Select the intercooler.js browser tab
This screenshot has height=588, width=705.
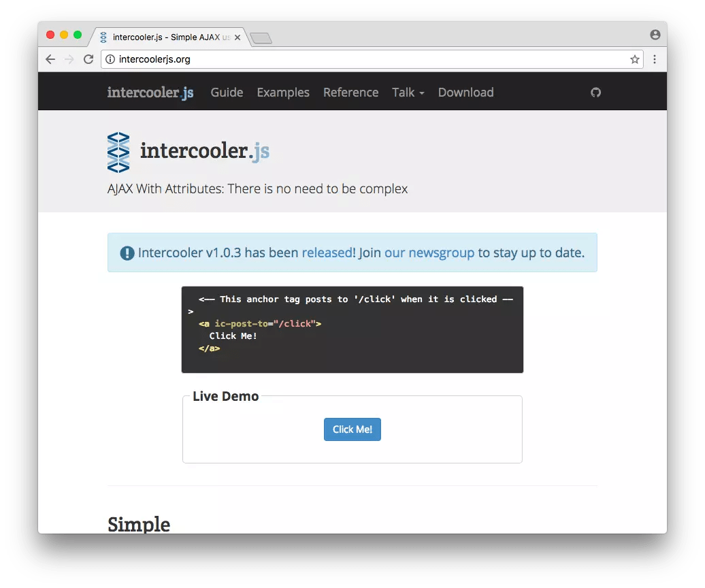click(x=169, y=37)
